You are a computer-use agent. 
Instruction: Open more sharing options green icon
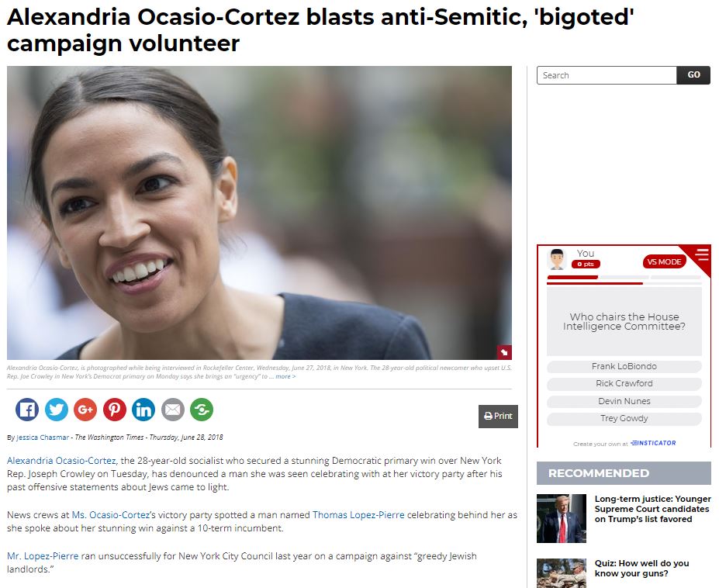click(x=202, y=410)
